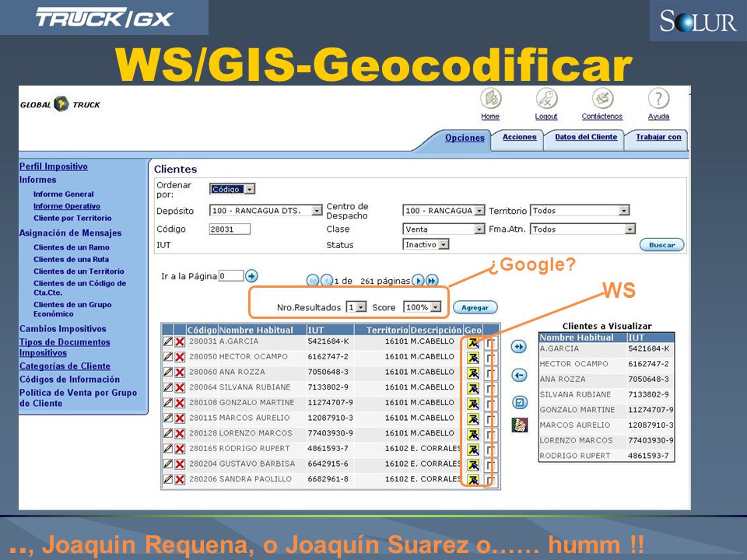Open Cambios Impositivos in sidebar
This screenshot has width=747, height=560.
[63, 329]
